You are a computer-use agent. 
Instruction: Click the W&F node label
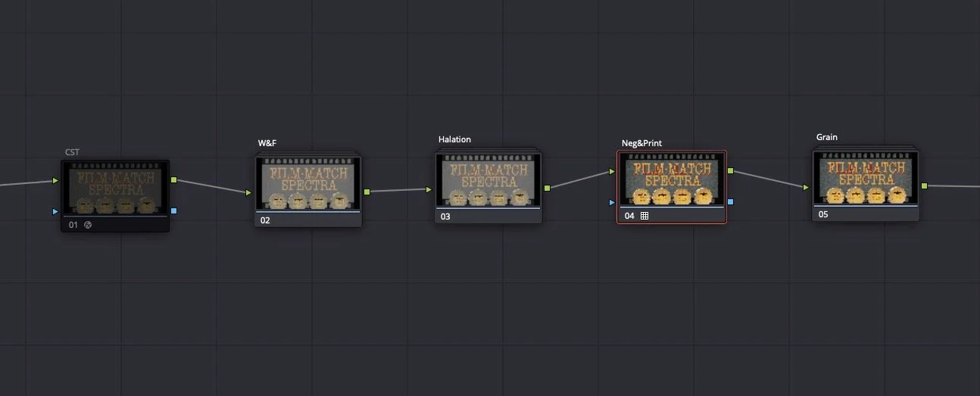267,143
